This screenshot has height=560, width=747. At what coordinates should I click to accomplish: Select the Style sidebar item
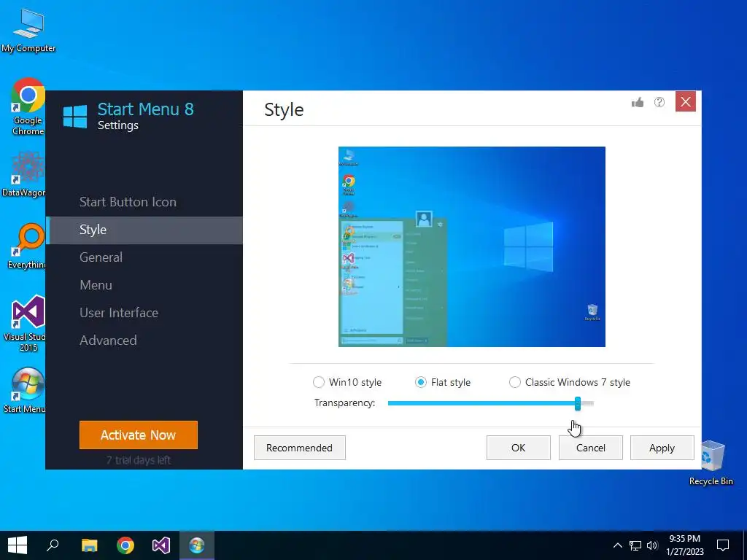point(144,230)
